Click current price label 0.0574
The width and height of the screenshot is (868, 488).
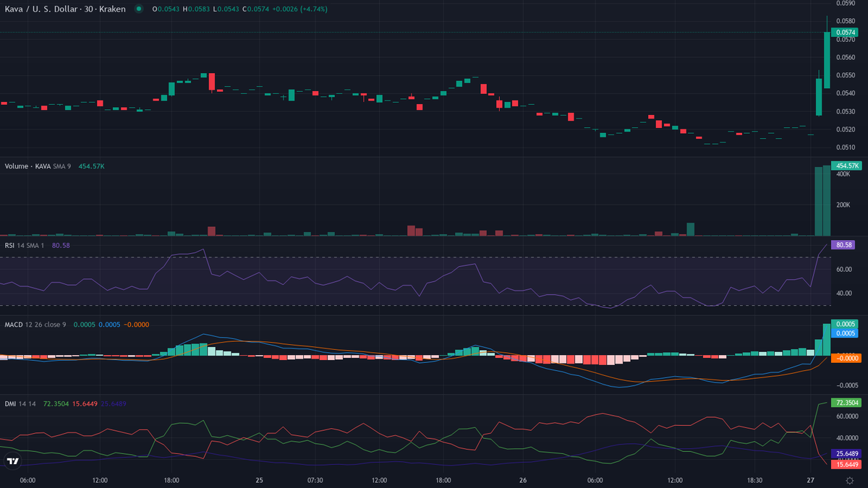tap(844, 33)
